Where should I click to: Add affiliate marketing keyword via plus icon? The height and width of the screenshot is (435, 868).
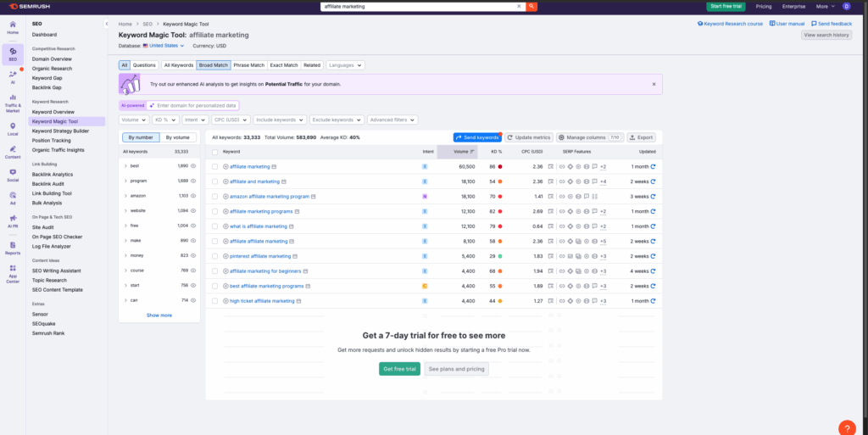(225, 166)
